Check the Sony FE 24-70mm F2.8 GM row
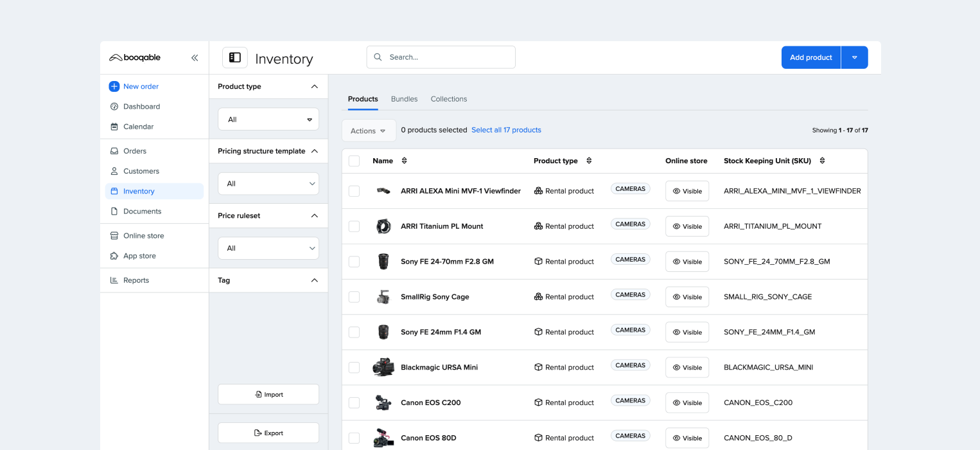The height and width of the screenshot is (450, 980). tap(354, 262)
